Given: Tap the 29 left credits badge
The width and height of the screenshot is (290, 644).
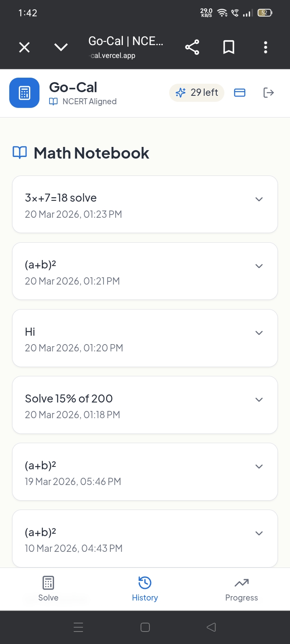Looking at the screenshot, I should pyautogui.click(x=197, y=93).
